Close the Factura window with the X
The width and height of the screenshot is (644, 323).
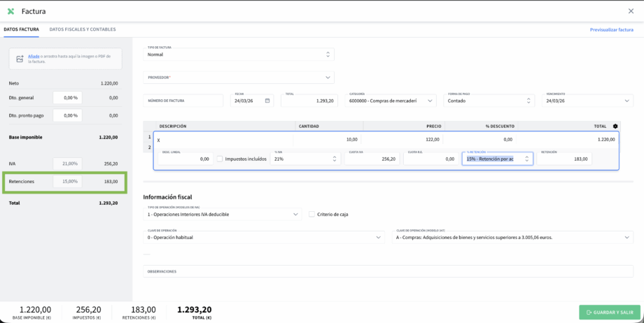tap(631, 10)
